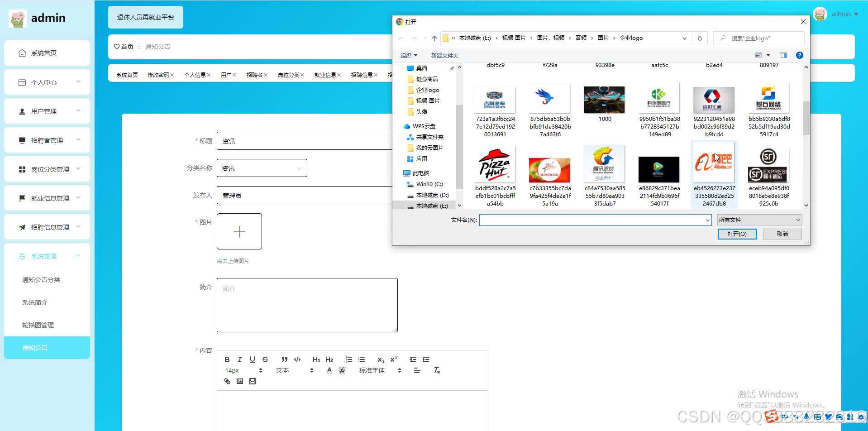Open the 所有文件 file type dropdown
Viewport: 868px width, 431px height.
click(759, 220)
